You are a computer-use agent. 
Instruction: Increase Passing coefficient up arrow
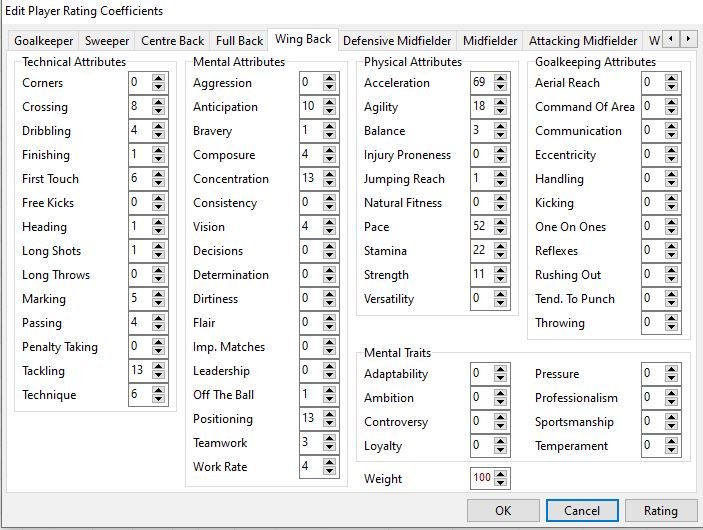point(158,319)
